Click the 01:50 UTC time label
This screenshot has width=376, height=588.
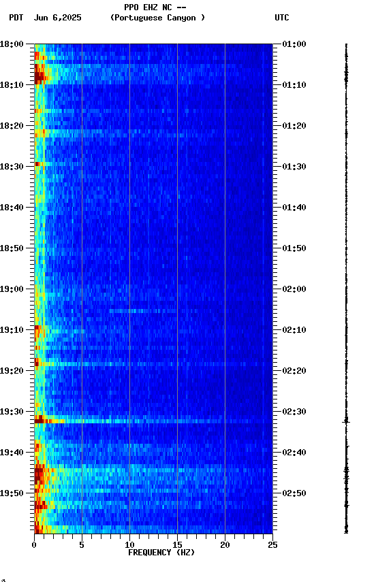point(294,248)
